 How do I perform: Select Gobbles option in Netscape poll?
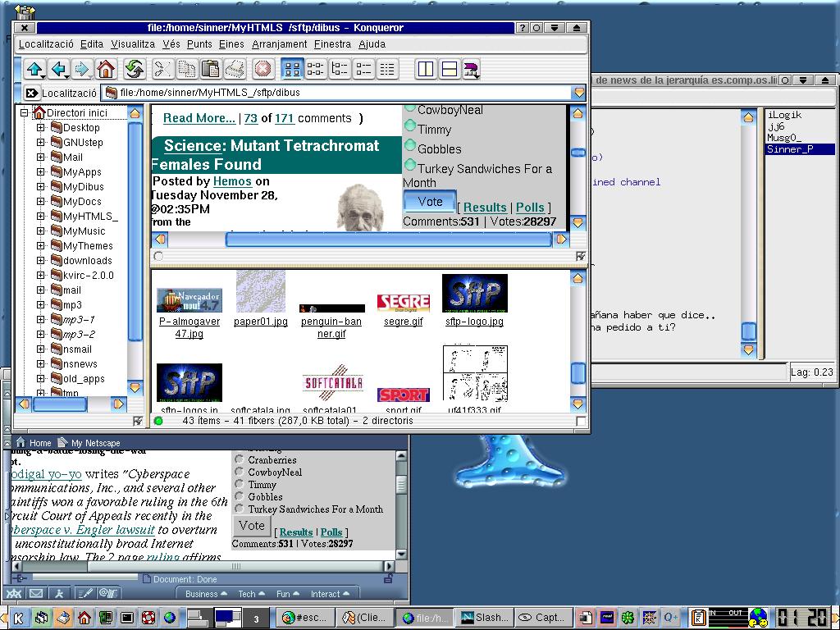pos(239,496)
